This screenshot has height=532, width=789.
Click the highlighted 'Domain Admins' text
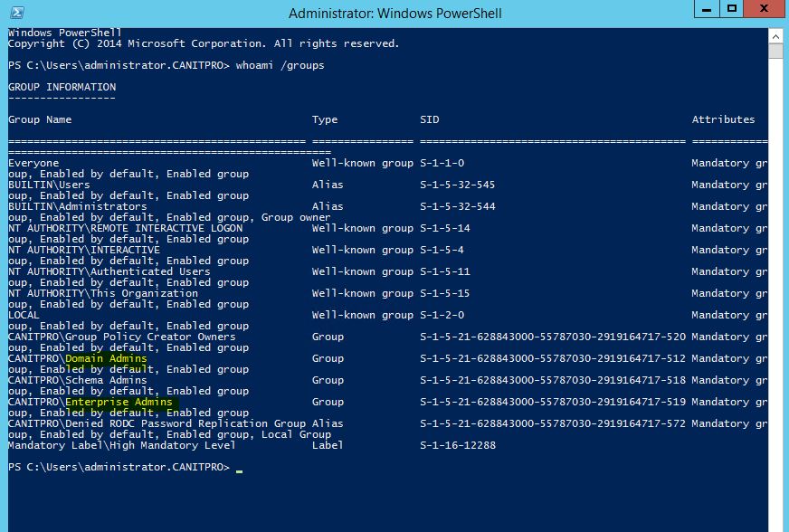coord(106,358)
